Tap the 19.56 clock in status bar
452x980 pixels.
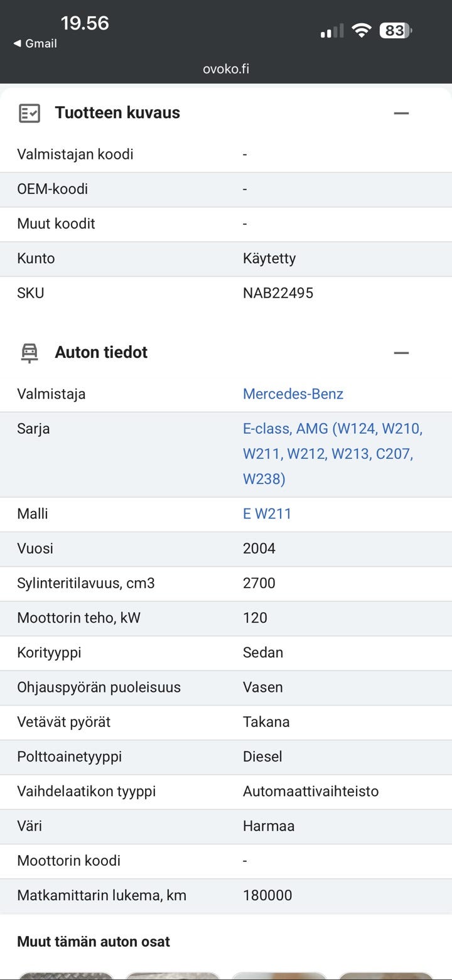pos(85,23)
